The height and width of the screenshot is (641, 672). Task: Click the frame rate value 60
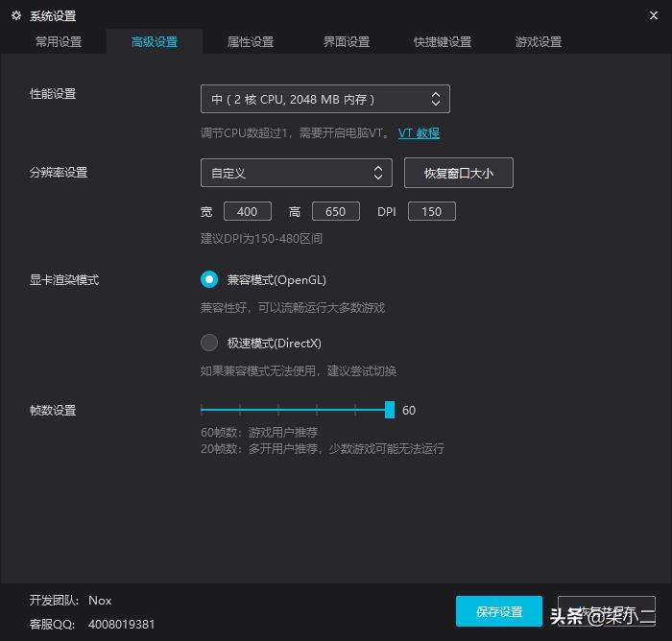[409, 410]
